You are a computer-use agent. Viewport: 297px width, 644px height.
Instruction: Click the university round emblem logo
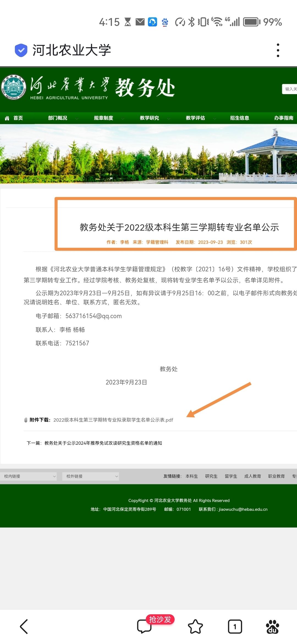coord(13,87)
